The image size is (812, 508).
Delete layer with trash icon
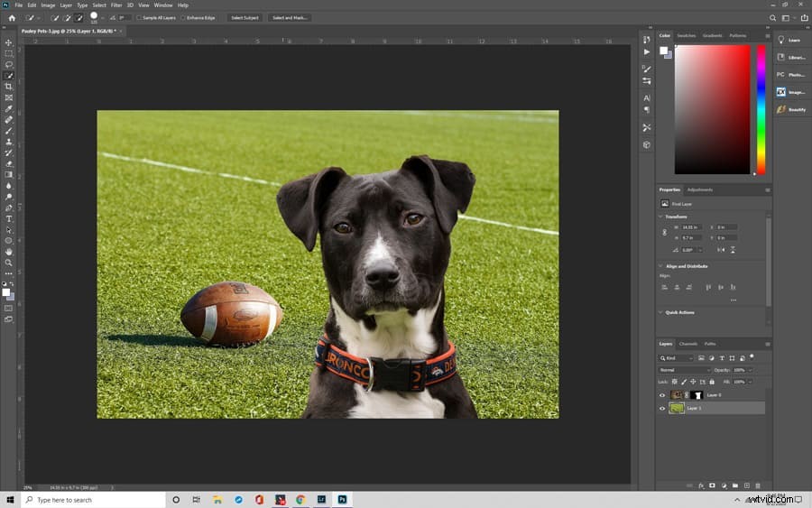point(758,485)
